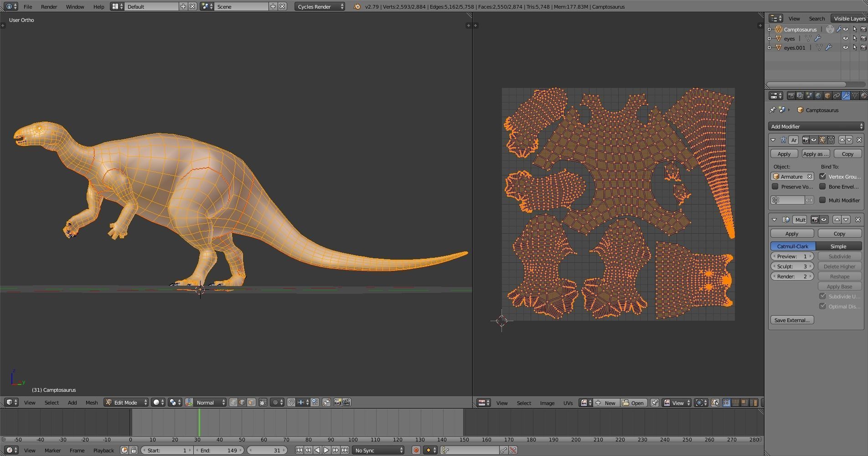Open the UVs menu in UV editor
Screen dimensions: 868x456
point(568,403)
